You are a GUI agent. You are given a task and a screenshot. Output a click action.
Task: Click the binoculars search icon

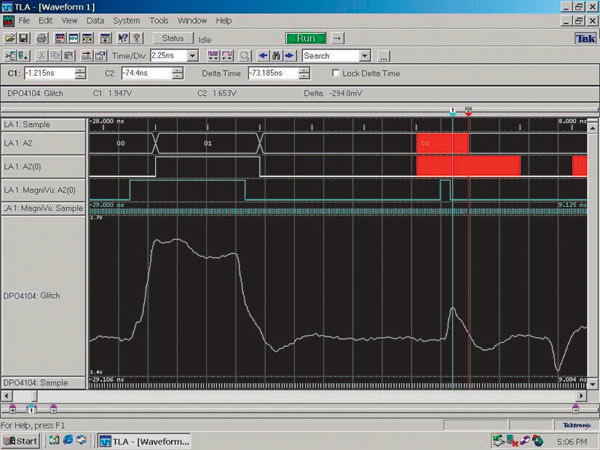pyautogui.click(x=276, y=56)
